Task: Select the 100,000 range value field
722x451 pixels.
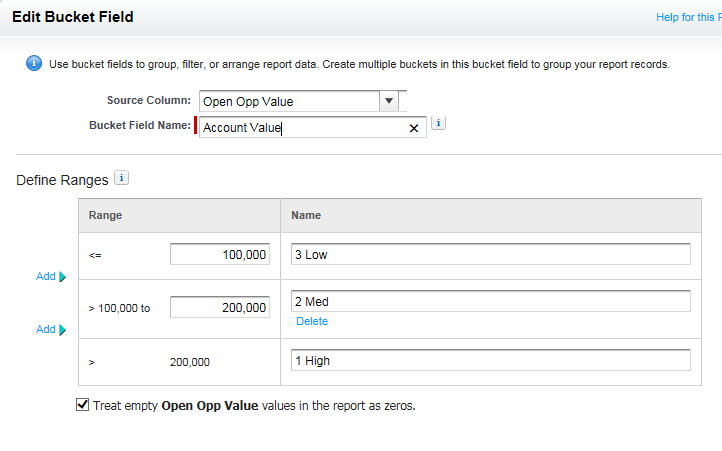Action: pyautogui.click(x=220, y=255)
